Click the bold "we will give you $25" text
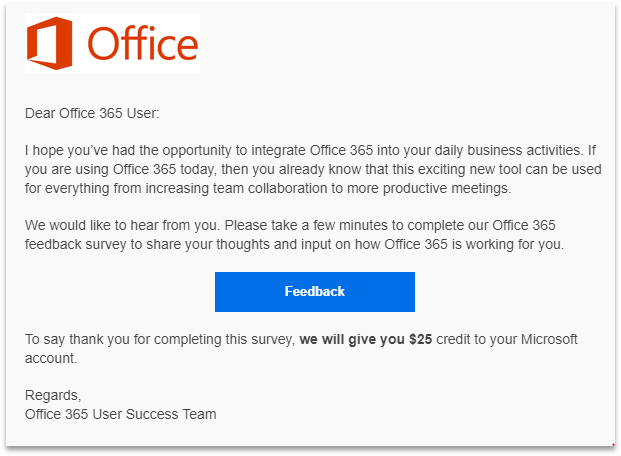Screen dimensions: 621x456 (x=366, y=340)
